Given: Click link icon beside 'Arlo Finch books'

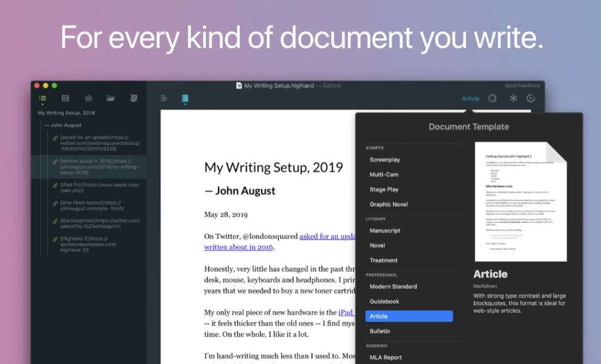Looking at the screenshot, I should 55,203.
